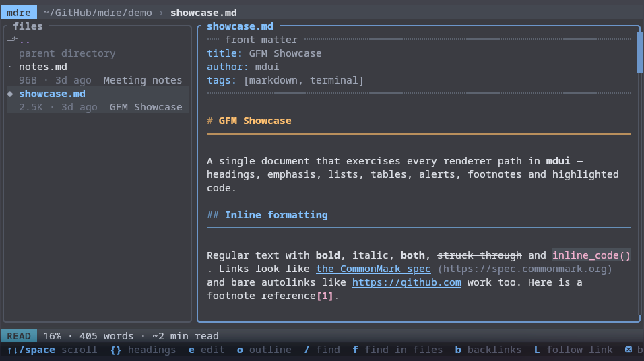Image resolution: width=644 pixels, height=361 pixels.
Task: Click the 'Inline formatting' heading
Action: point(276,215)
